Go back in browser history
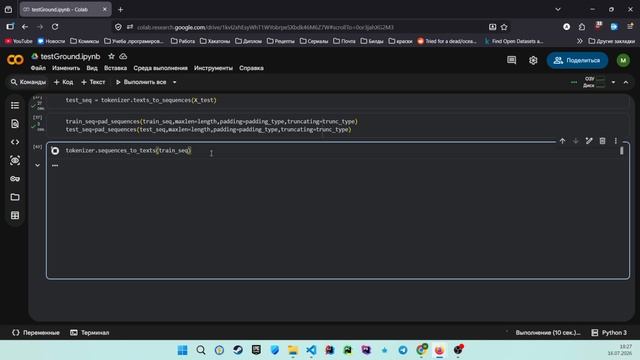The image size is (640, 360). 25,27
